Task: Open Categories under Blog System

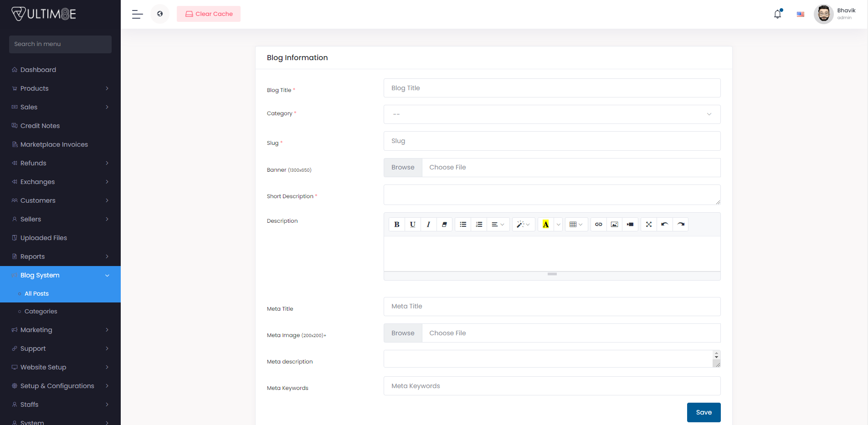Action: [x=41, y=312]
